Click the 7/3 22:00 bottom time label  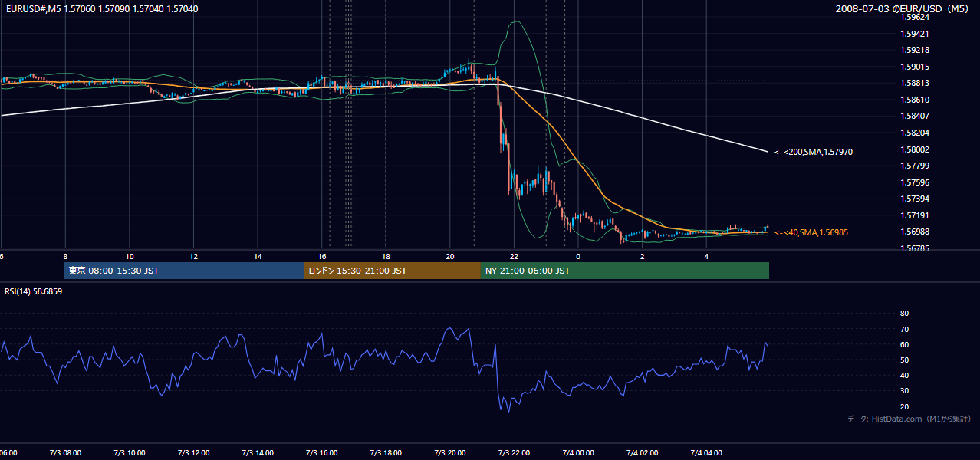point(515,452)
